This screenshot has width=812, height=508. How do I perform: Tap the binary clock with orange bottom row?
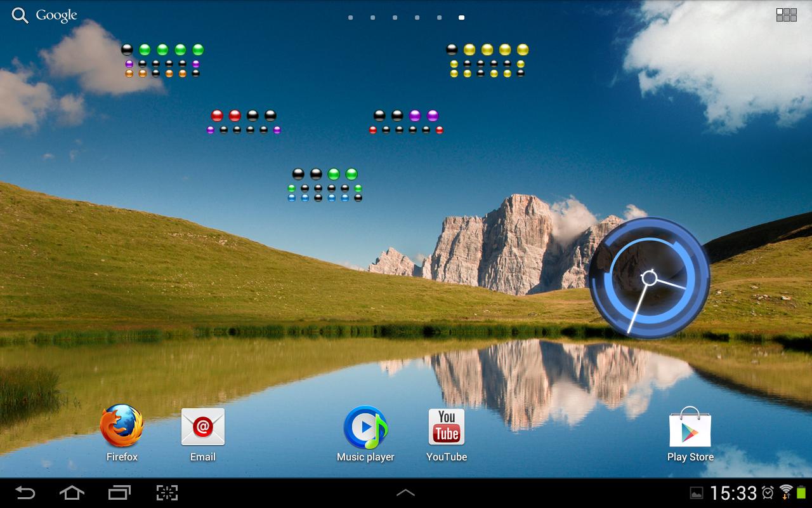click(162, 61)
